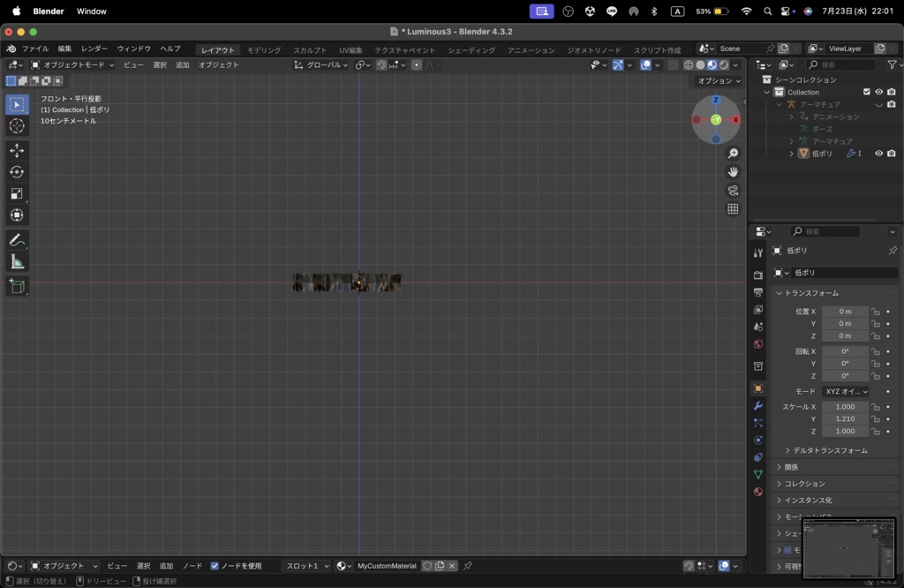Switch to the モデリング workspace tab
The height and width of the screenshot is (588, 904).
[263, 50]
